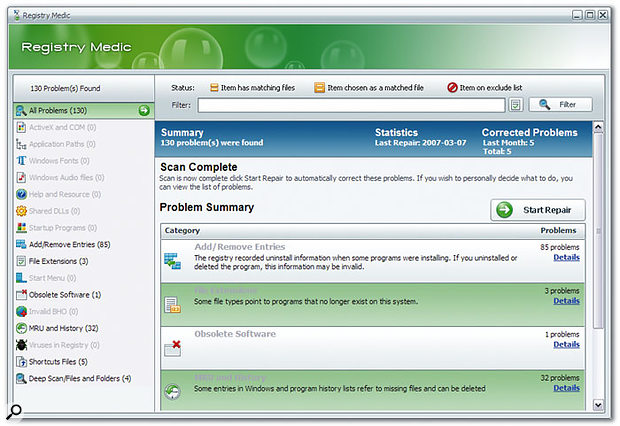The image size is (620, 426).
Task: Select All Problems (130) in the sidebar
Action: click(x=83, y=110)
